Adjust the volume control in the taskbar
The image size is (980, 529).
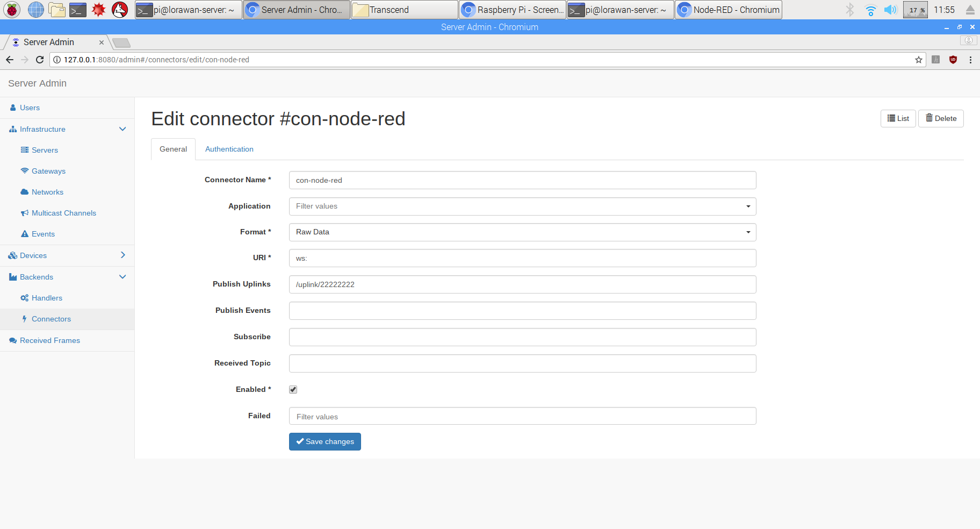pyautogui.click(x=890, y=9)
